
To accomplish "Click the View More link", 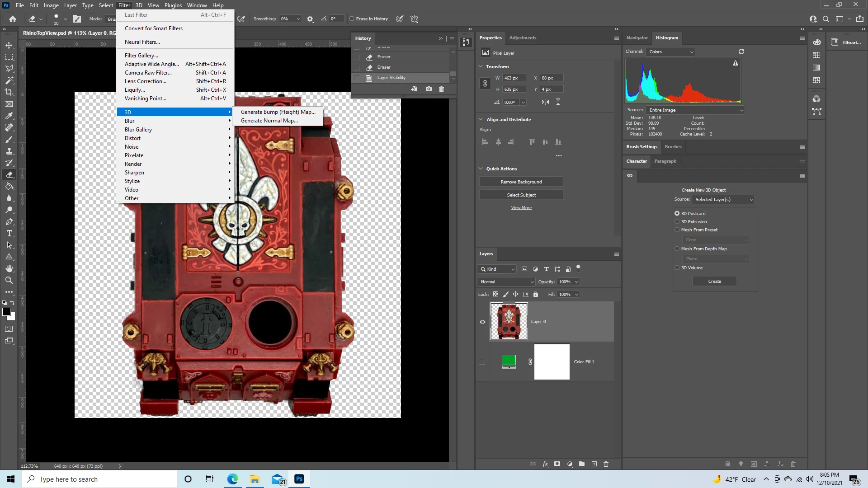I will (521, 208).
